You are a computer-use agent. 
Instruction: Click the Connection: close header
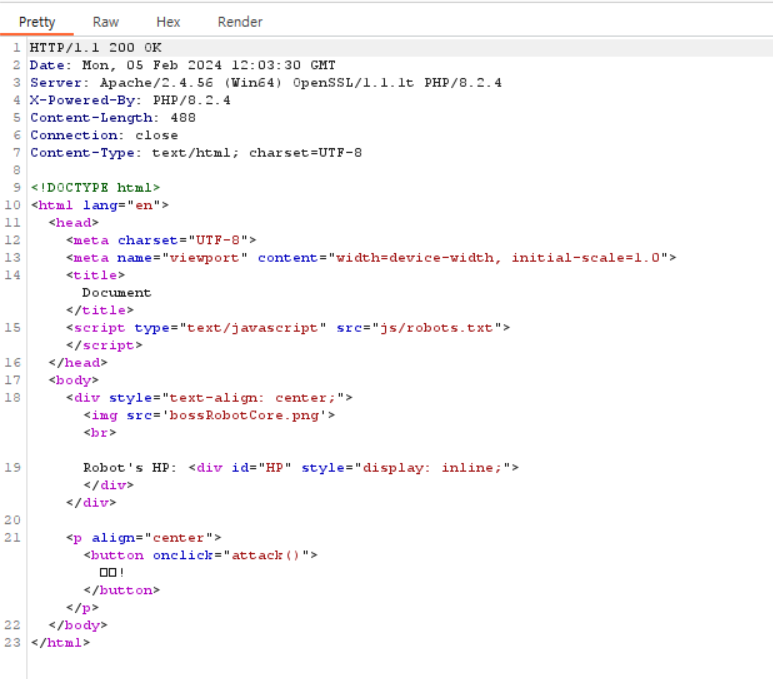click(104, 135)
